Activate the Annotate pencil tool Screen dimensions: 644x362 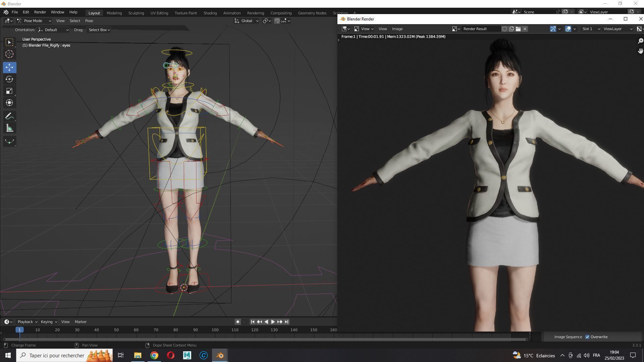[x=9, y=116]
